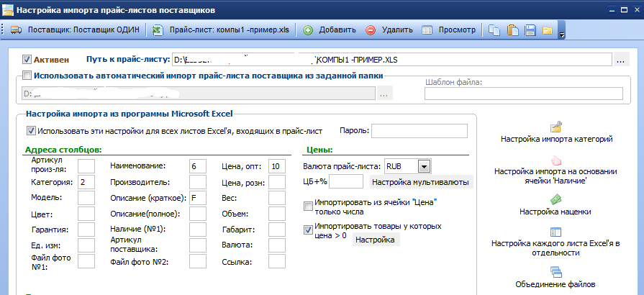
Task: Click the paste clipboard icon in toolbar
Action: click(512, 30)
